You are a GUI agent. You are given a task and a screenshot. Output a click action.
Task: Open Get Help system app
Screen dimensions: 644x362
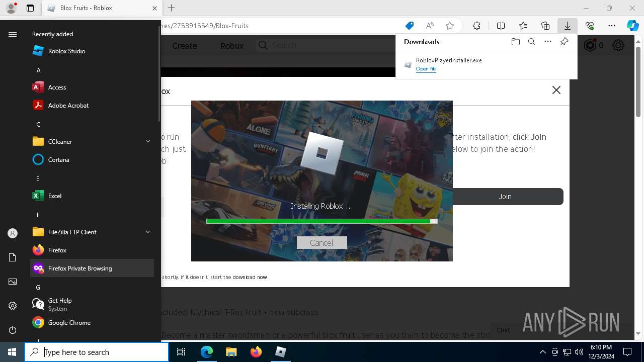click(x=92, y=304)
